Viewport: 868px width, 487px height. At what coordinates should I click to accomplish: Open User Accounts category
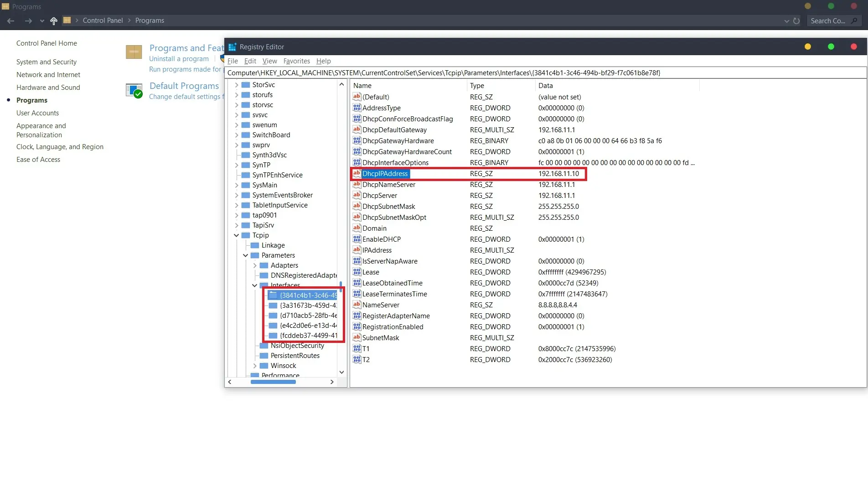coord(38,113)
